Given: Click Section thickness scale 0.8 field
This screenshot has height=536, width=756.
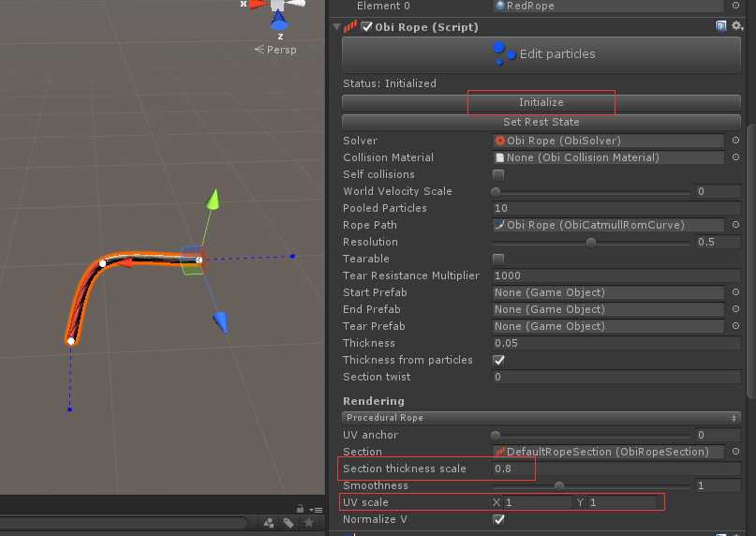Looking at the screenshot, I should tap(616, 469).
